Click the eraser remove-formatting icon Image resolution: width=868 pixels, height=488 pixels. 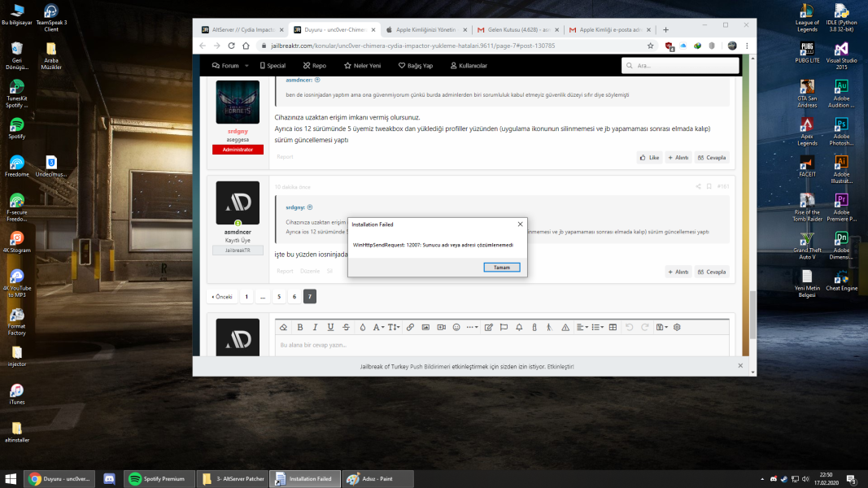click(x=283, y=327)
